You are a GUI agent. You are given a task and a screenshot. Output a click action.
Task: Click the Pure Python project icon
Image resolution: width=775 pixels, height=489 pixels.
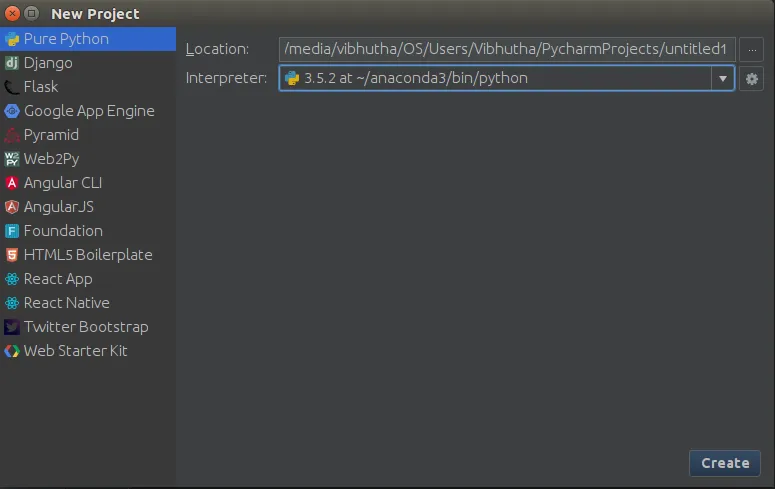point(12,39)
